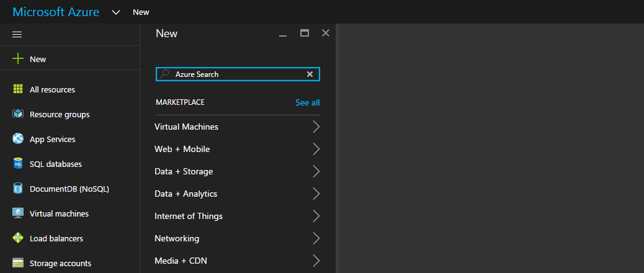Focus the Azure Search input field
The height and width of the screenshot is (273, 644).
point(238,74)
